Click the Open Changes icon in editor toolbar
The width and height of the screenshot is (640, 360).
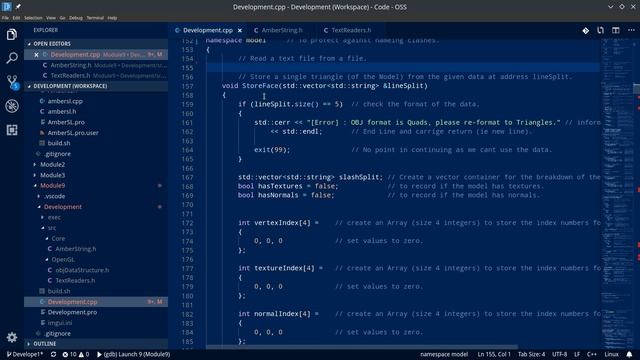tap(586, 30)
